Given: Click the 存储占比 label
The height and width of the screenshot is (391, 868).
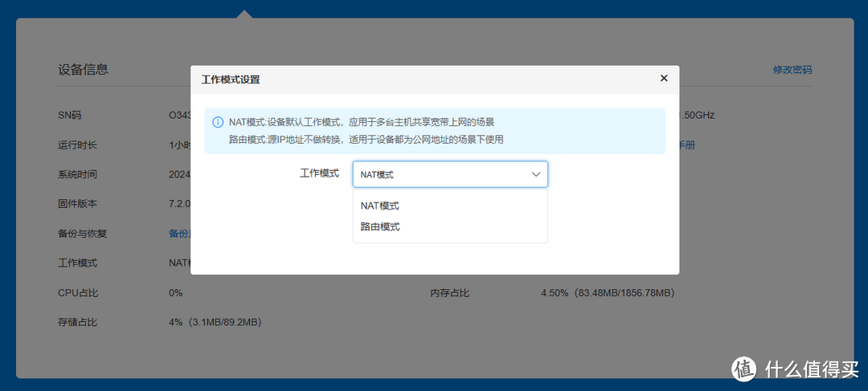Looking at the screenshot, I should [x=77, y=322].
